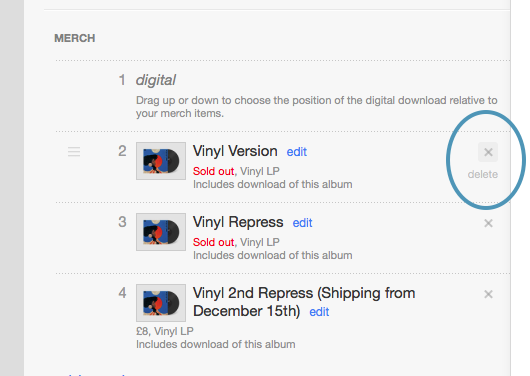Remove Vinyl Repress with its X icon
The height and width of the screenshot is (376, 530).
[488, 223]
